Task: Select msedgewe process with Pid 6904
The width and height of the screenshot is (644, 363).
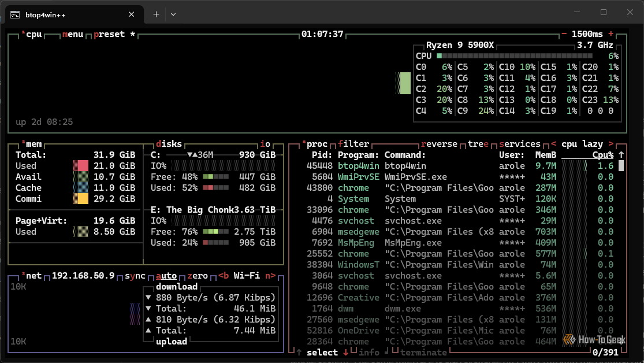Action: 460,232
